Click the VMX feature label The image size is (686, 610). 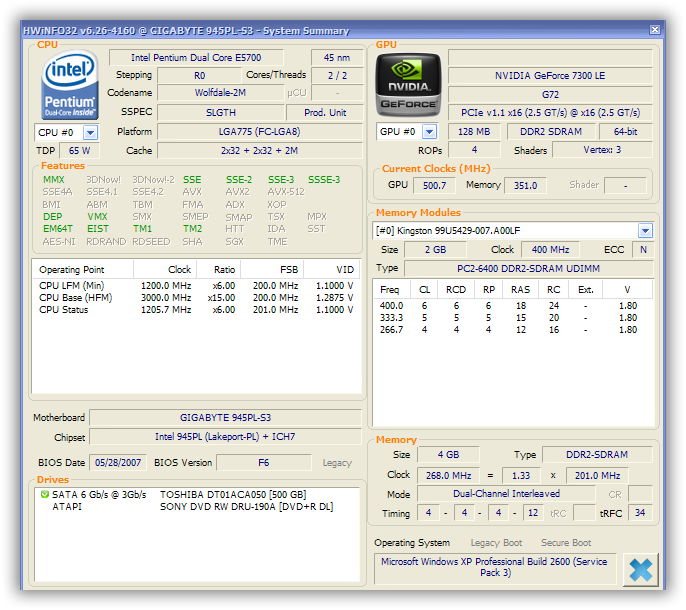(97, 217)
